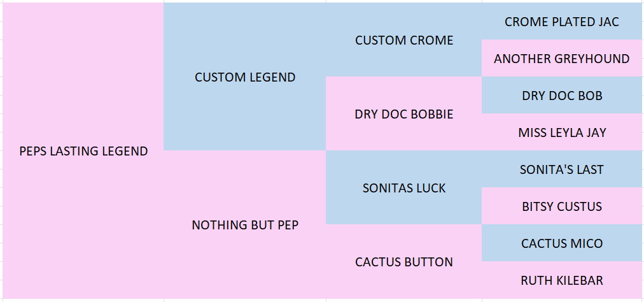The height and width of the screenshot is (302, 644).
Task: Click the blue cell labeled CACTUS MICO
Action: [563, 243]
